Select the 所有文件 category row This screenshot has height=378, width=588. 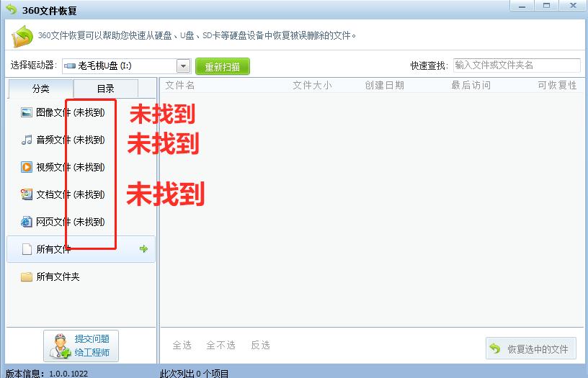(81, 249)
